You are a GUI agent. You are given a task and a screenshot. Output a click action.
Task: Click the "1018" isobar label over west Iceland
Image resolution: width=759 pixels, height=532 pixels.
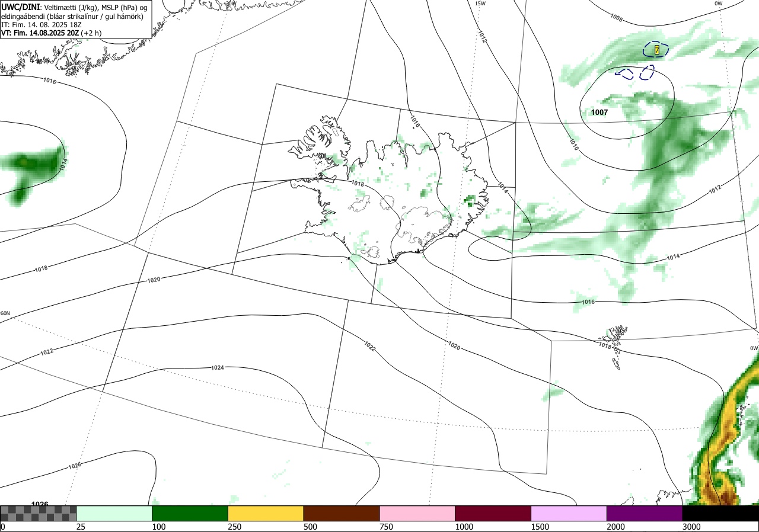(x=358, y=184)
